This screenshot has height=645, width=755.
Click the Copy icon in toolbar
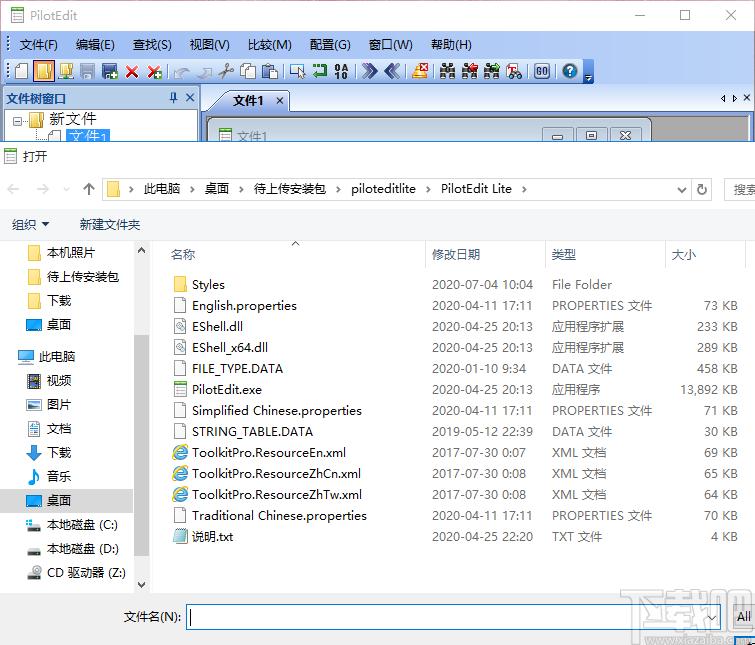coord(248,71)
